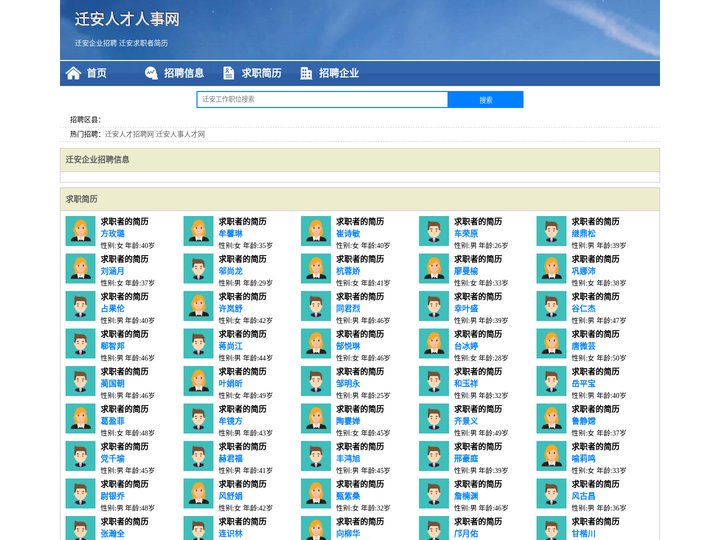Screen dimensions: 720x540
Task: Open the resume link for 蔺国朝
Action: click(x=112, y=383)
